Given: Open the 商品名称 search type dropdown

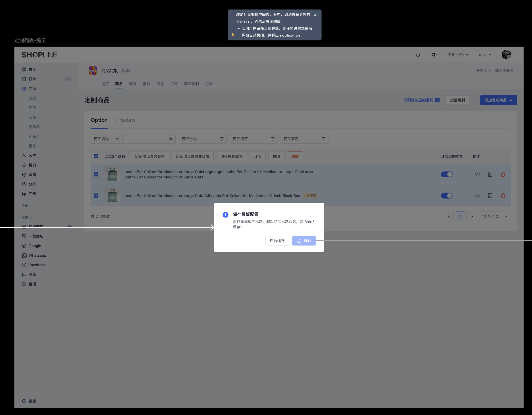Looking at the screenshot, I should tap(106, 139).
